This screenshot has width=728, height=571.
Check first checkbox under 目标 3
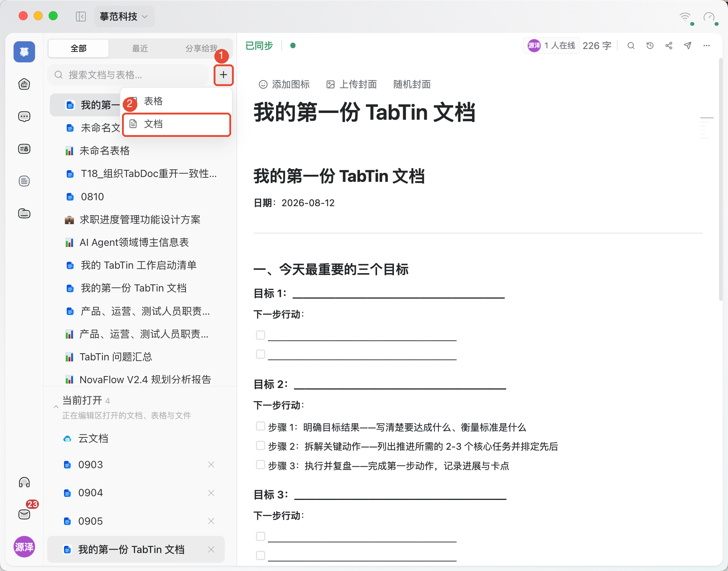point(260,536)
